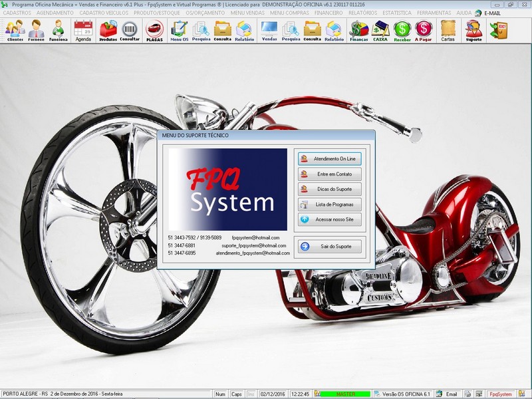
Task: Open the Finanças money icon
Action: 359,31
